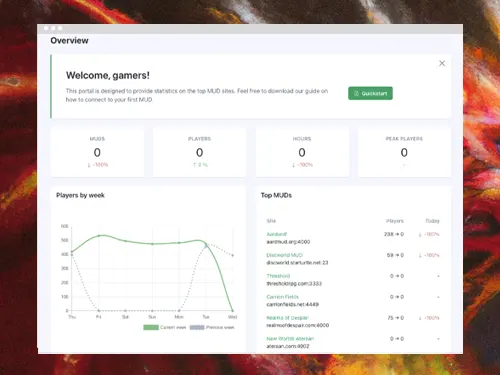Click the carrionfields.net:4449 address
The width and height of the screenshot is (500, 375).
(293, 304)
